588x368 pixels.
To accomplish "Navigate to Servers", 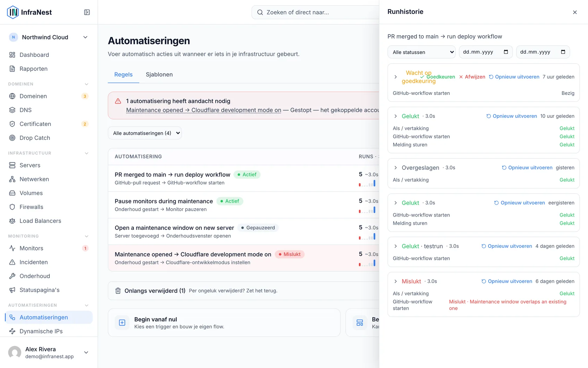I will (x=49, y=165).
